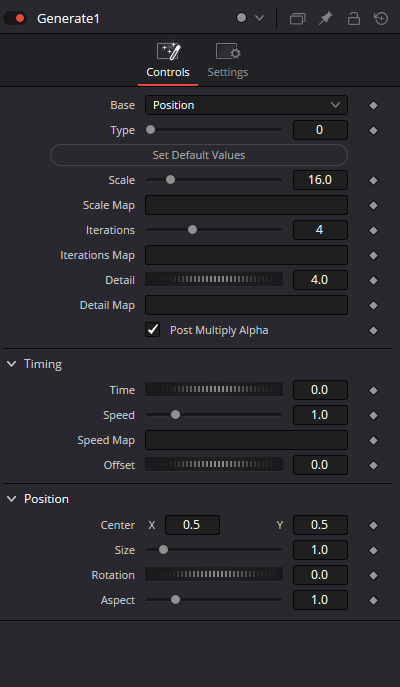400x687 pixels.
Task: Click the Offset thumbwheel control
Action: coord(214,464)
